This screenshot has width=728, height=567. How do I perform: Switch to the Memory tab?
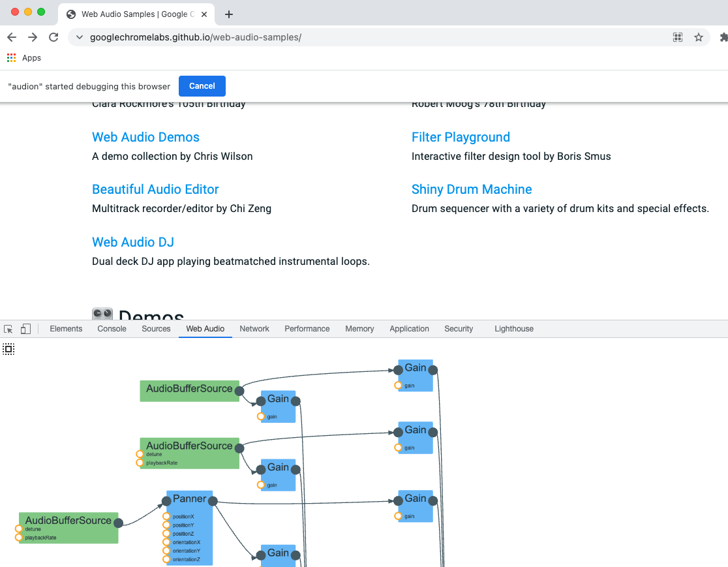359,329
